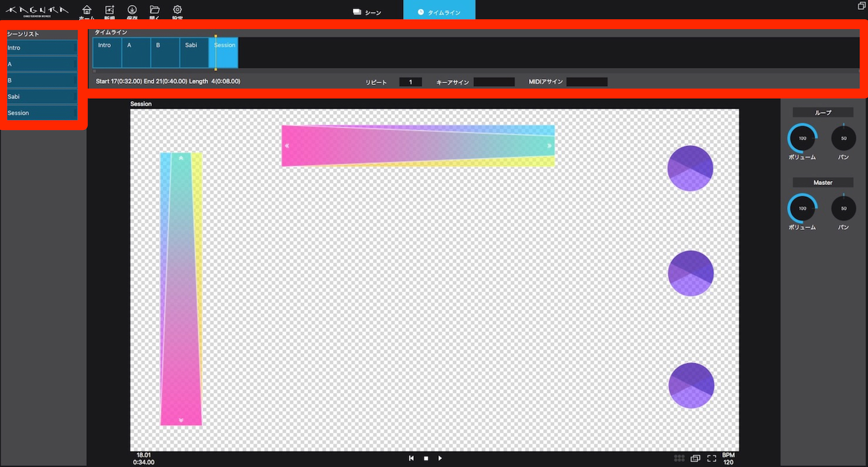Image resolution: width=868 pixels, height=467 pixels.
Task: Click the bottom purple circle instrument
Action: (691, 385)
